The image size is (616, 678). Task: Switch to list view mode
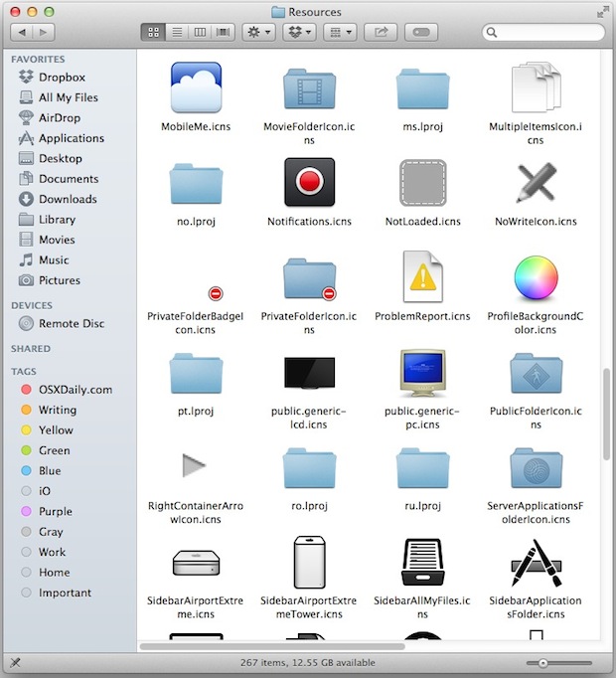(177, 33)
